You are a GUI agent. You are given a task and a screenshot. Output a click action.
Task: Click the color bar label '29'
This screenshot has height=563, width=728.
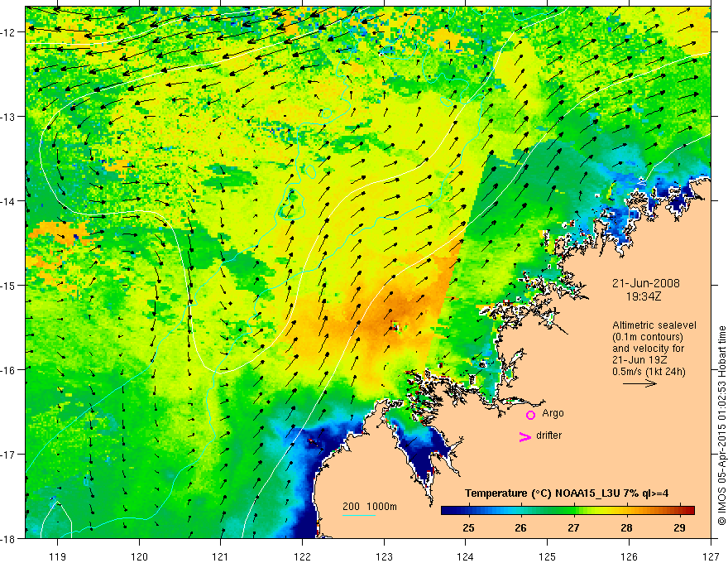click(679, 527)
